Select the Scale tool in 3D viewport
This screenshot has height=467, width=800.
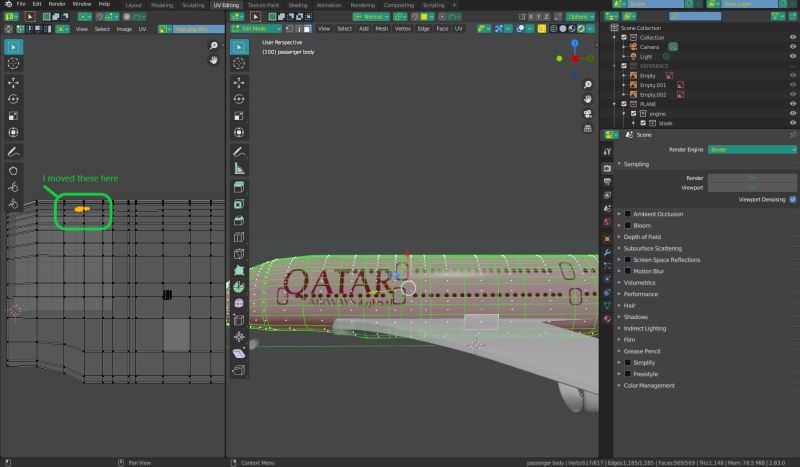pyautogui.click(x=239, y=116)
